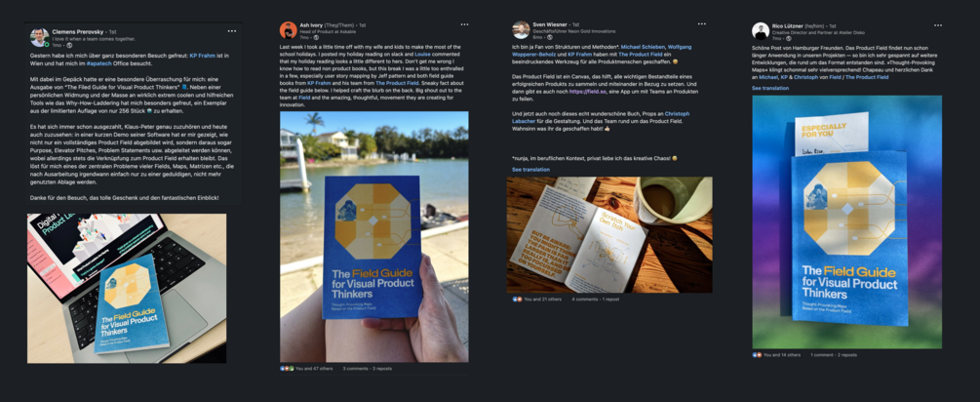980x402 pixels.
Task: Open the Louise mention in Ash Ivory's post
Action: click(422, 55)
